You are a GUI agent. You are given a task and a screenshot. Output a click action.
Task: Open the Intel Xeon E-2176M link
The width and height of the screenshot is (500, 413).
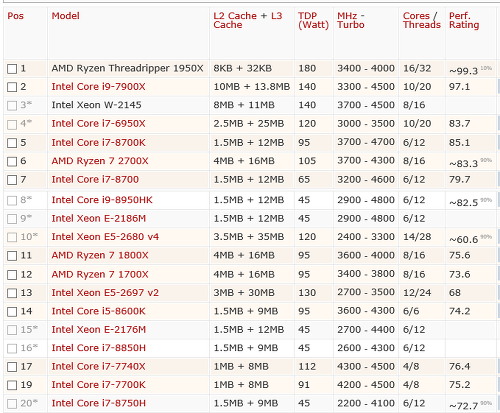tap(99, 330)
